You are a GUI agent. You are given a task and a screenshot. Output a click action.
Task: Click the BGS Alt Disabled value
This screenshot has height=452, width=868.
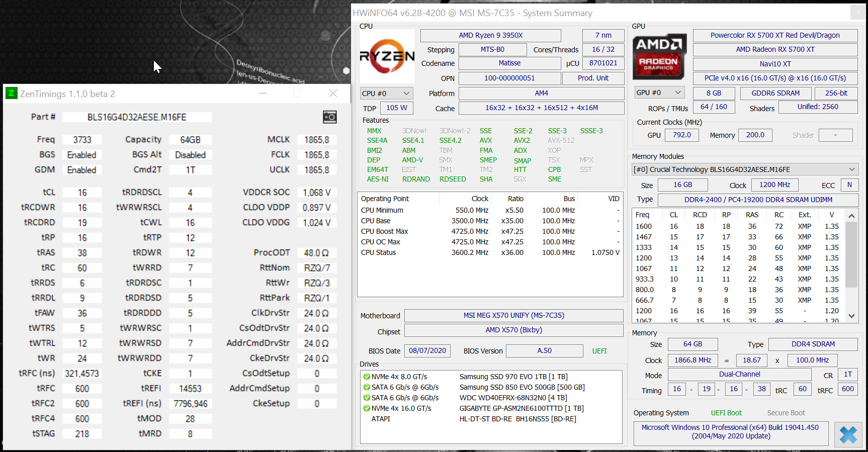[x=190, y=155]
